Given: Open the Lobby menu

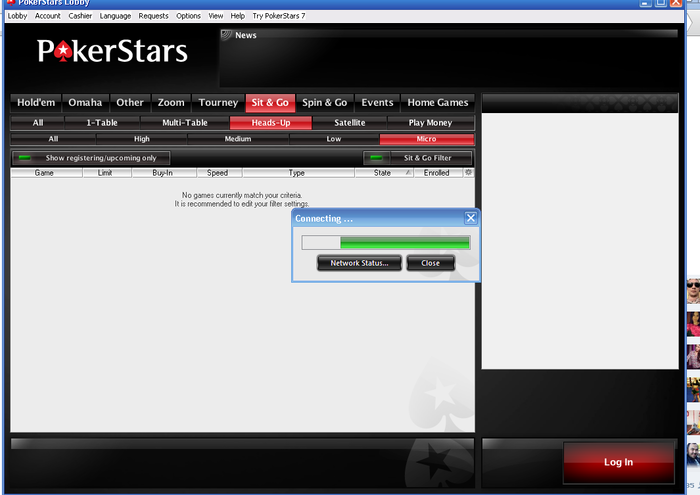Looking at the screenshot, I should click(x=17, y=16).
